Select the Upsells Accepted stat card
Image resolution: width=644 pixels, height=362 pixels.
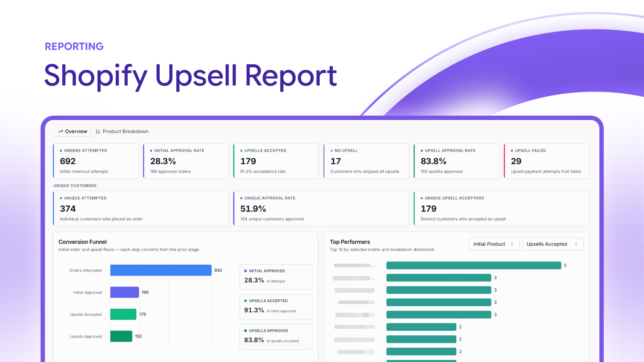pyautogui.click(x=276, y=161)
